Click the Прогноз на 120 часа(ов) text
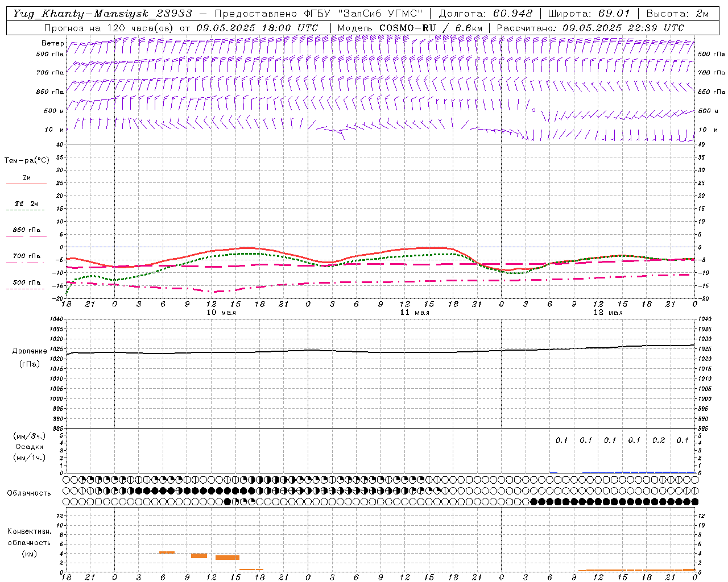This screenshot has width=728, height=582. [110, 28]
